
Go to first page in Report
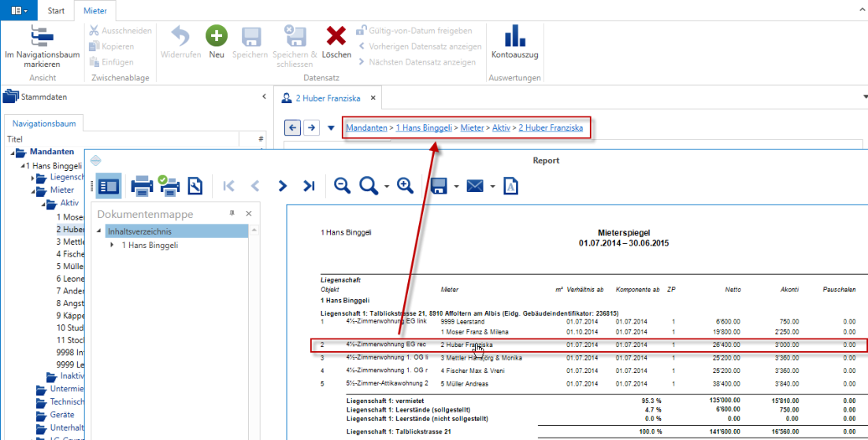(228, 186)
